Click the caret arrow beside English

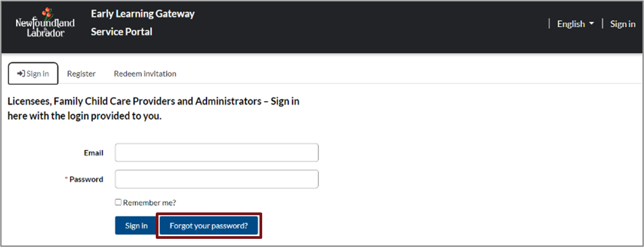[x=592, y=24]
